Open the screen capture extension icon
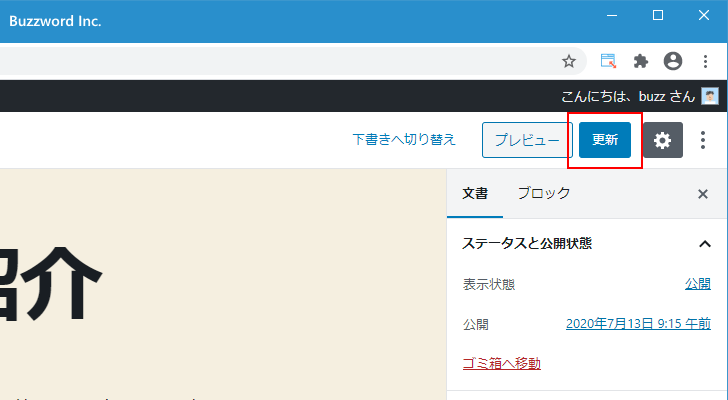The width and height of the screenshot is (728, 400). (x=608, y=61)
